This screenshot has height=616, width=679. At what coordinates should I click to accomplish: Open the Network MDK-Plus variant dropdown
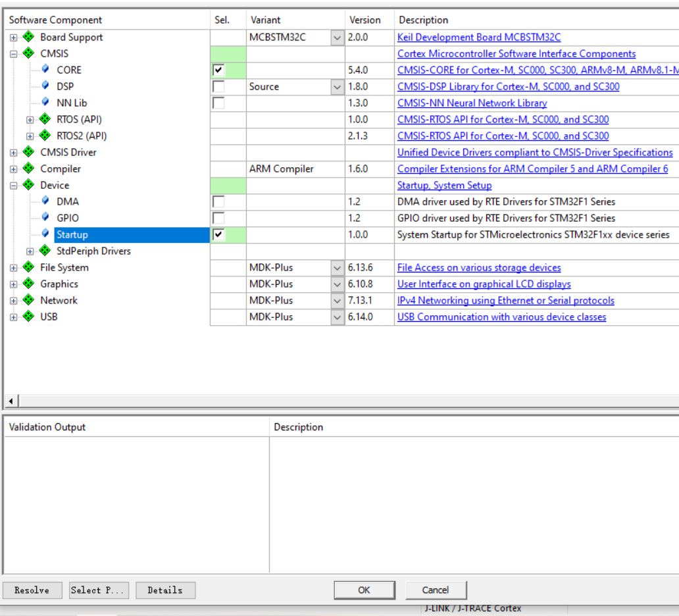338,301
